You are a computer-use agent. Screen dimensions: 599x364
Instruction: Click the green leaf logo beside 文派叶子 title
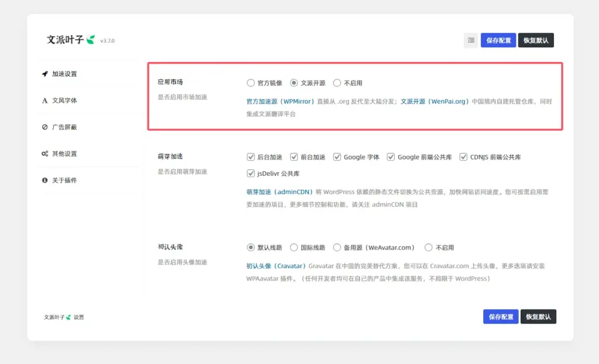click(x=91, y=40)
